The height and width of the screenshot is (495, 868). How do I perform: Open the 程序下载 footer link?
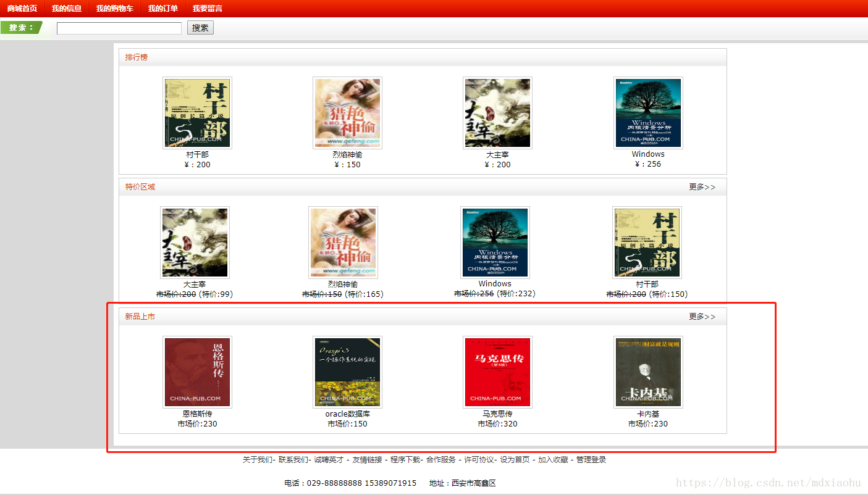tap(405, 460)
